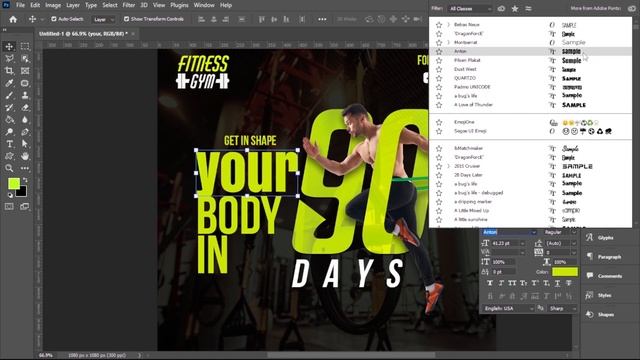Star the Dust West font as favorite
640x360 pixels.
439,69
